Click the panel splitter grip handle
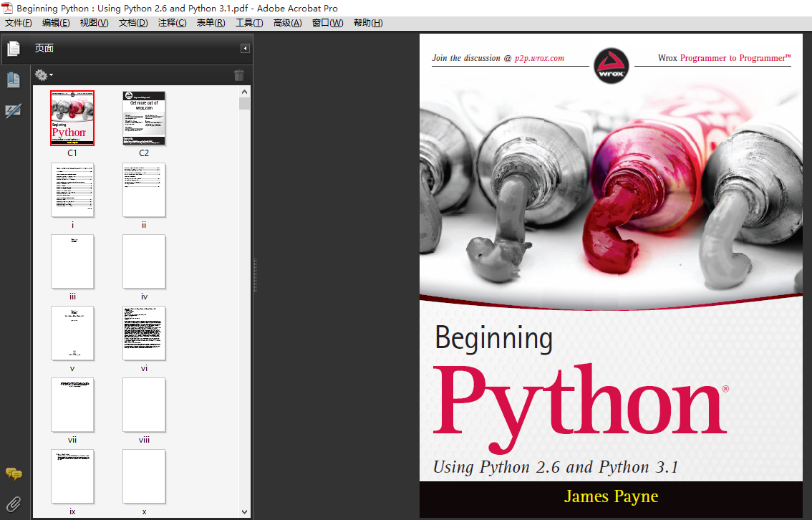The width and height of the screenshot is (812, 520). 255,276
